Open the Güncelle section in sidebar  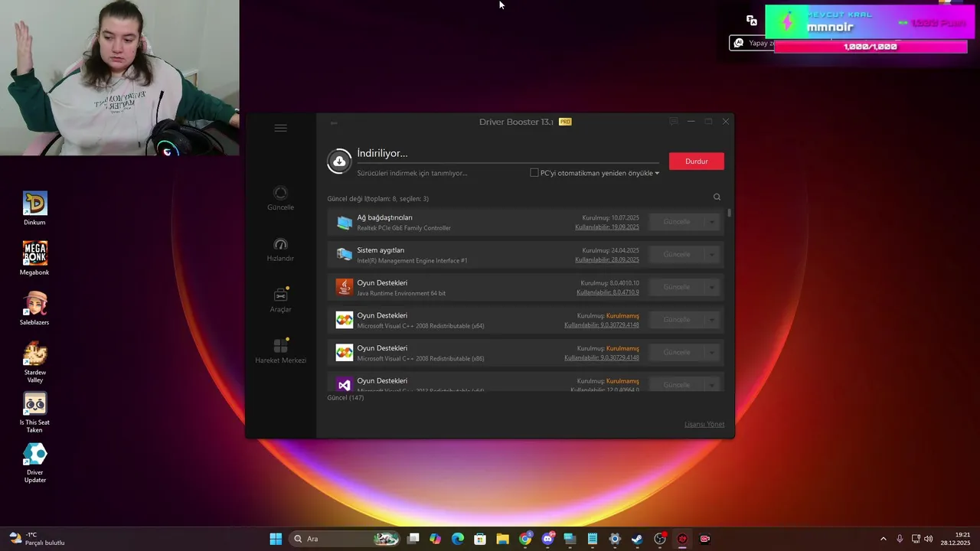coord(280,199)
